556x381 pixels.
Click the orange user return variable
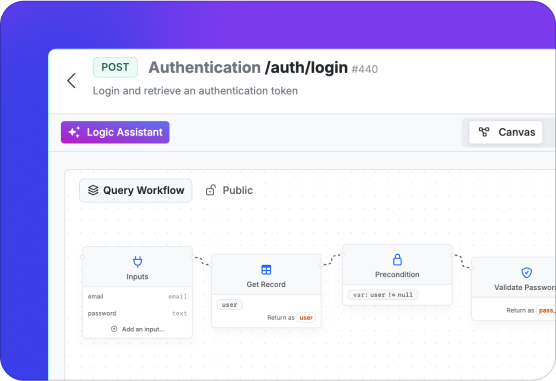(306, 318)
